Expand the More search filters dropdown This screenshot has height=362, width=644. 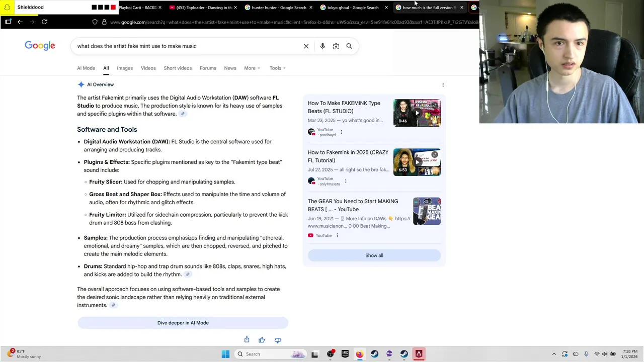coord(252,68)
